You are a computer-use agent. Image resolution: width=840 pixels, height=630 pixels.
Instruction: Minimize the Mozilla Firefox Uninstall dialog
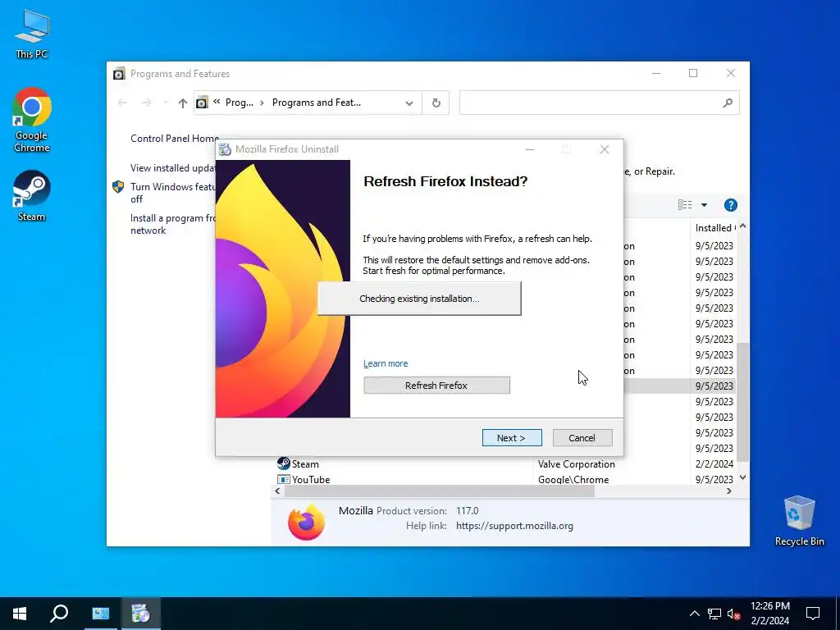coord(530,149)
